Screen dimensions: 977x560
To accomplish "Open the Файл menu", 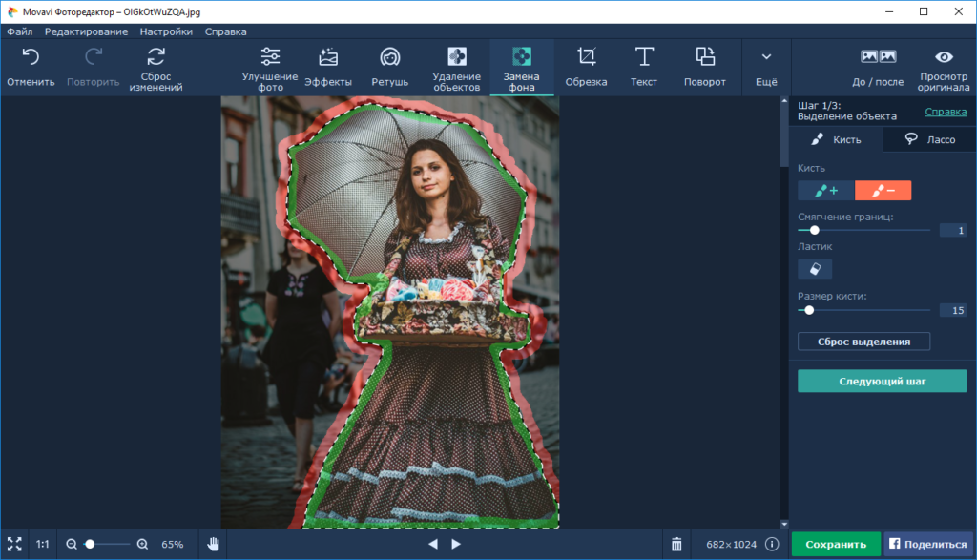I will [19, 31].
